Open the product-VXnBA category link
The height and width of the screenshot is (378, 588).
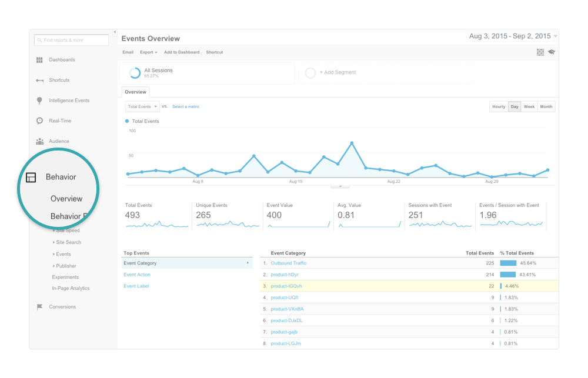pyautogui.click(x=288, y=309)
